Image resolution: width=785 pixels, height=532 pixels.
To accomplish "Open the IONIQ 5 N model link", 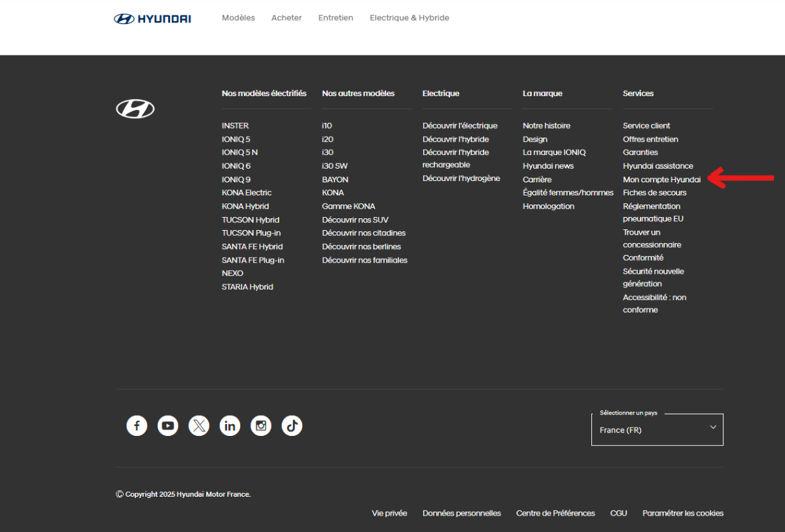I will pyautogui.click(x=239, y=152).
